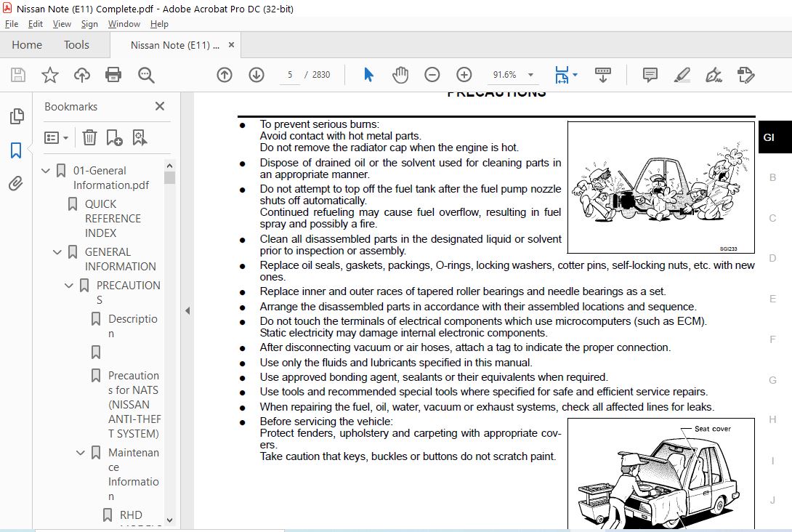Click the Print icon
Screen dimensions: 792x532
113,76
